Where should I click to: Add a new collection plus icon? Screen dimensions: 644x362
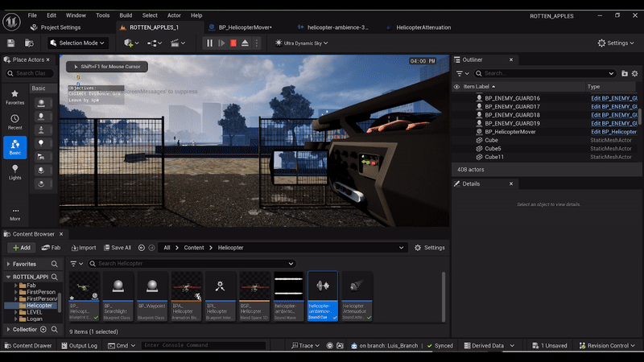coord(43,329)
